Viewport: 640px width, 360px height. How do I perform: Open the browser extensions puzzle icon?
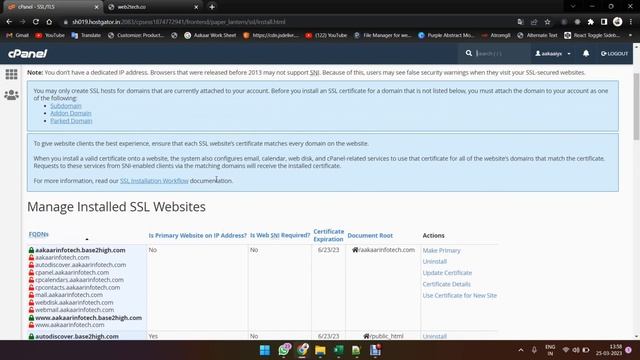[x=590, y=22]
